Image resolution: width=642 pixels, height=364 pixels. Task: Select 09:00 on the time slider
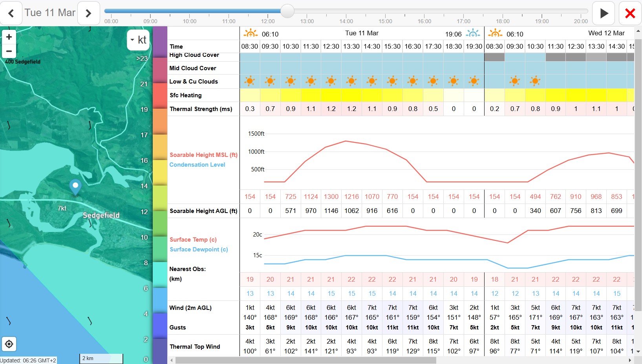[x=150, y=21]
